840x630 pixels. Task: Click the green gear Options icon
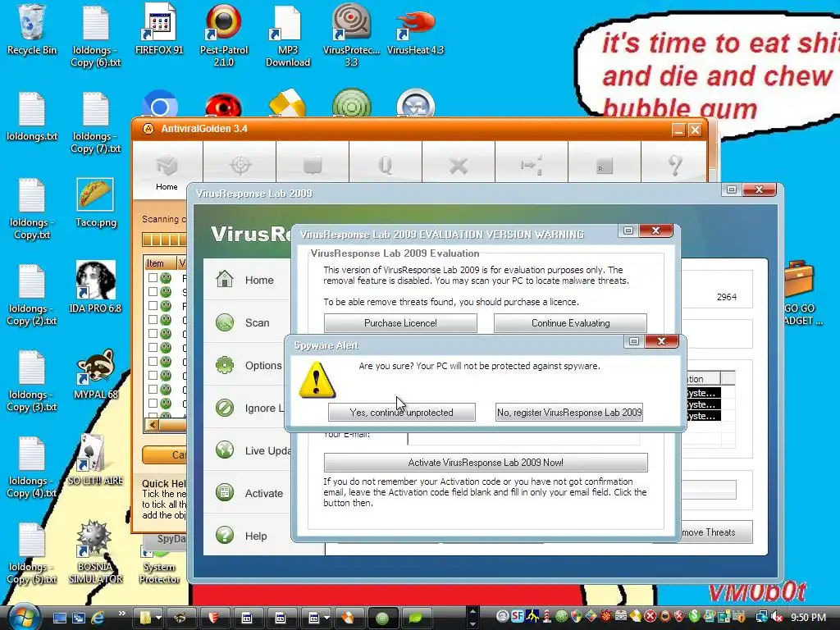click(x=225, y=365)
